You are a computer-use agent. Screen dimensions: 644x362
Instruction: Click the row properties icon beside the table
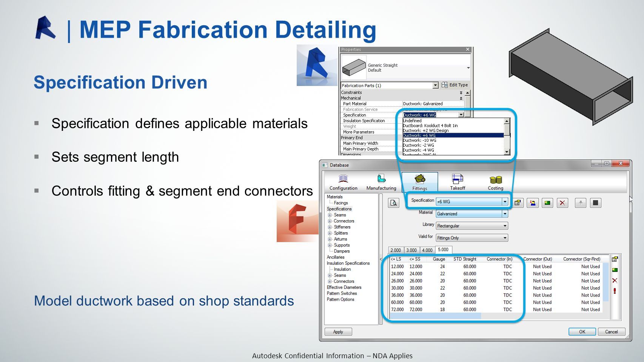(615, 259)
